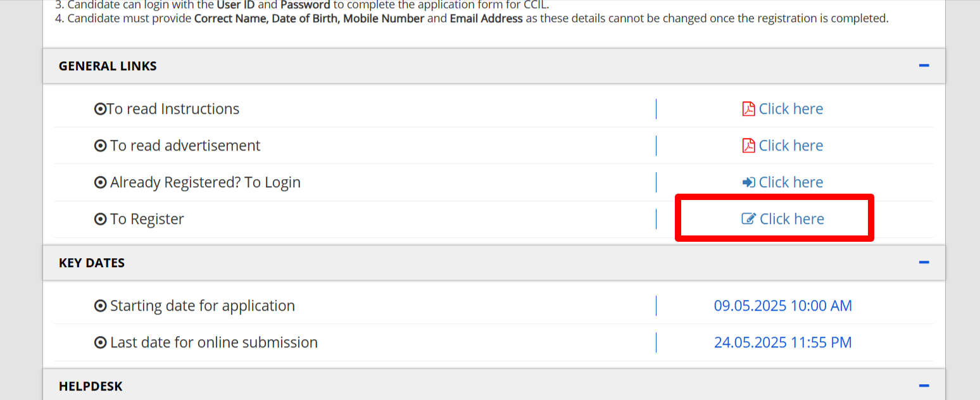This screenshot has height=400, width=980.
Task: Click the bullet beside "To read Instructions"
Action: click(99, 109)
